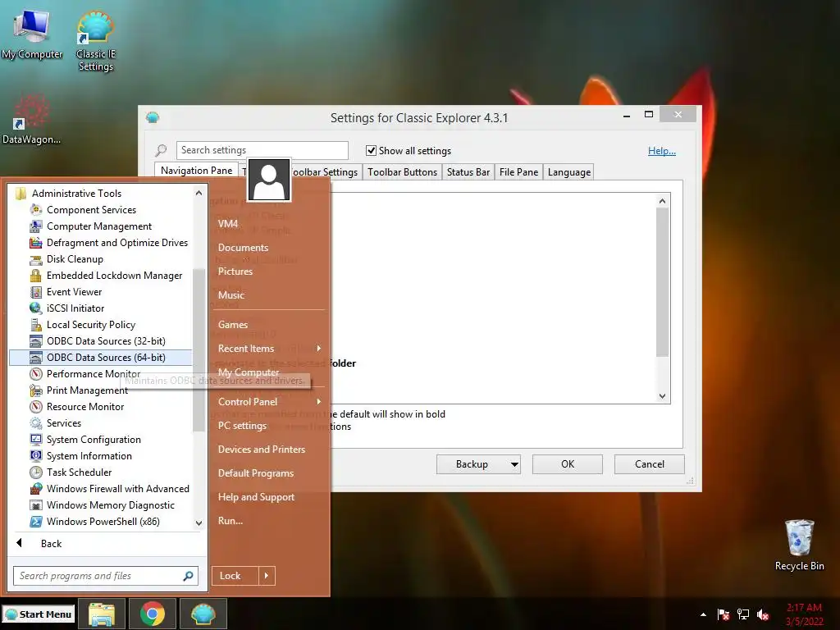Launch Resource Monitor icon
This screenshot has height=630, width=840.
[36, 407]
